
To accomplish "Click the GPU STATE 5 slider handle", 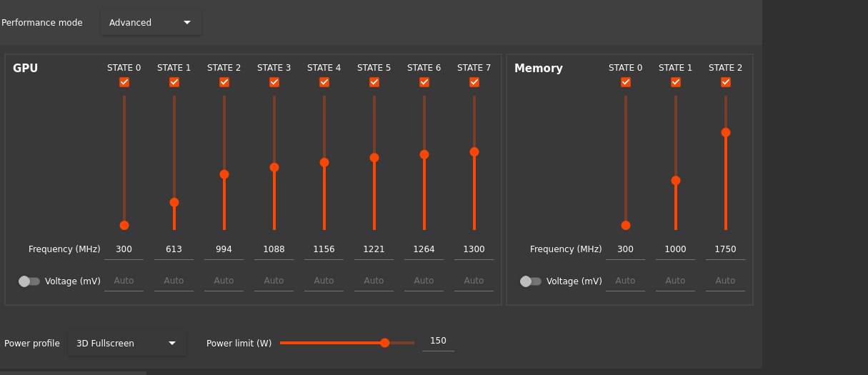I will pos(374,157).
